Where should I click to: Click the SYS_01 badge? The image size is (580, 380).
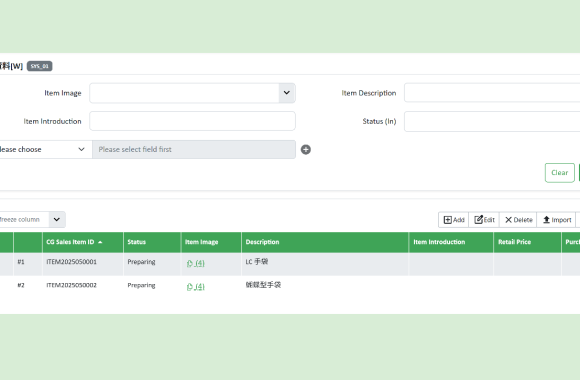[x=40, y=66]
